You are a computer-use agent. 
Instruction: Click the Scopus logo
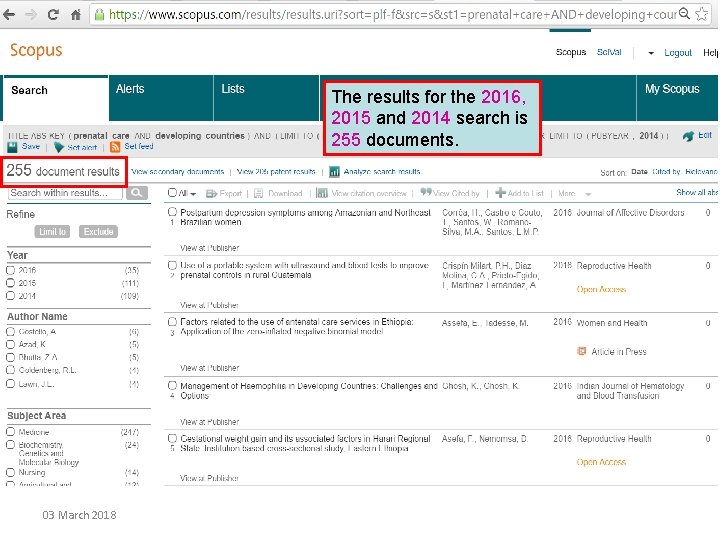point(36,51)
